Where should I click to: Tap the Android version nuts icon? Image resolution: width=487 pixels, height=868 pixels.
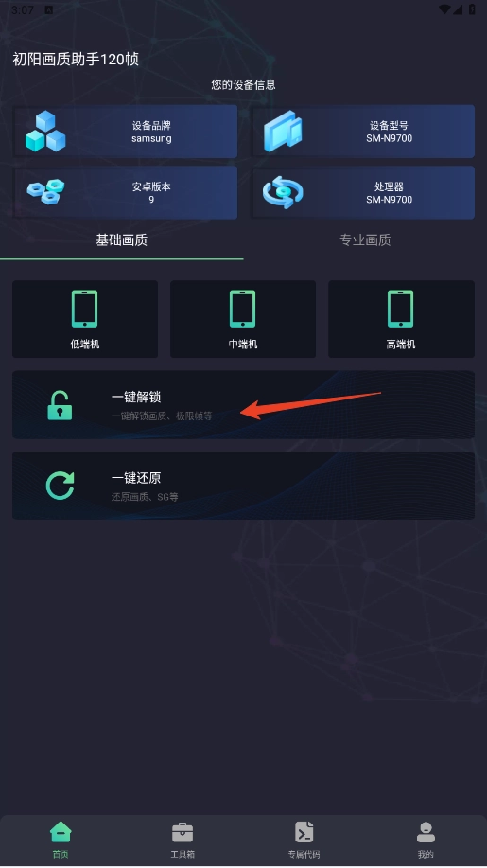pyautogui.click(x=46, y=192)
